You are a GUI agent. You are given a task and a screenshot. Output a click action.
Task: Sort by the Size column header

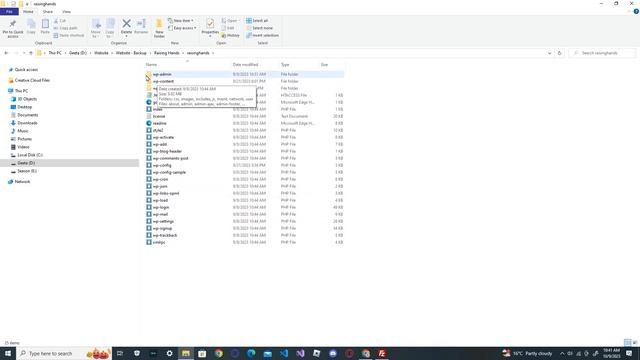(324, 64)
